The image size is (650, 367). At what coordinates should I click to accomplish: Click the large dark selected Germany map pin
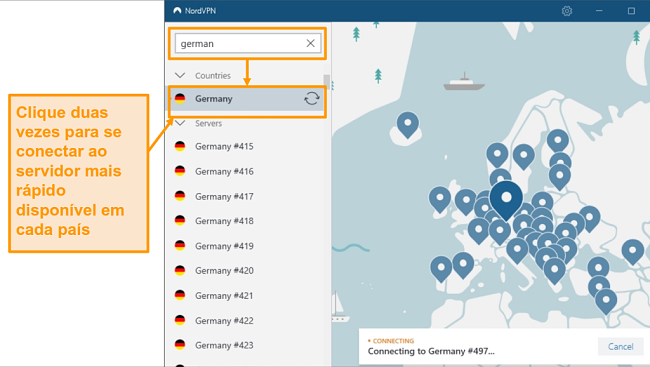[506, 200]
